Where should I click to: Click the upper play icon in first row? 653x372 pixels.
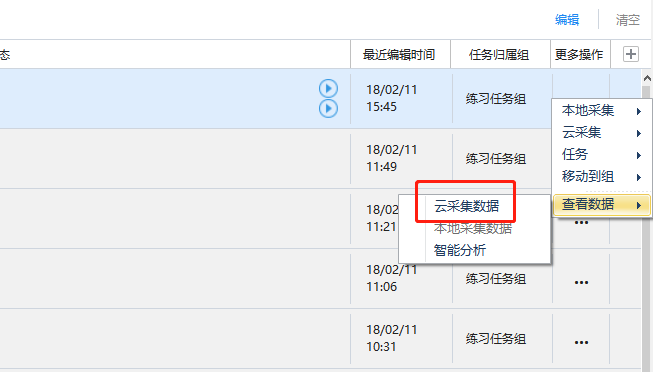click(x=328, y=88)
